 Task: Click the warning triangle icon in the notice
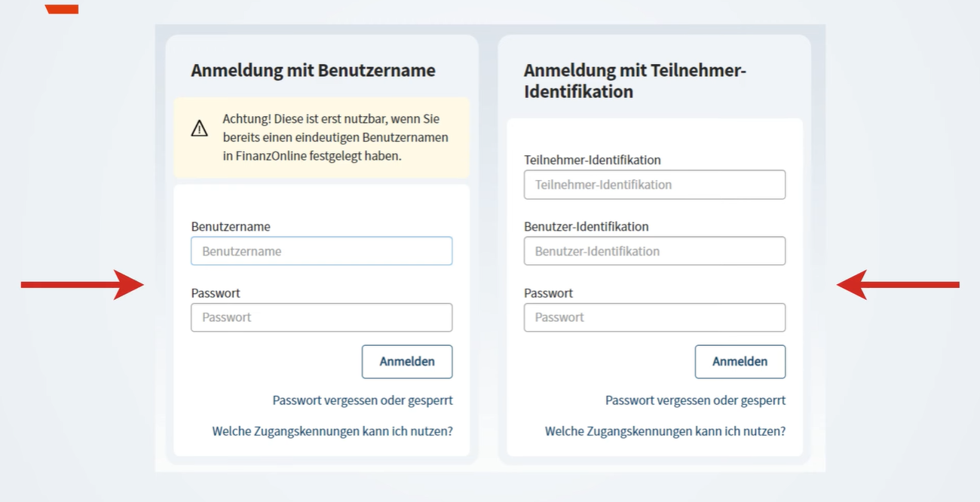click(x=199, y=129)
